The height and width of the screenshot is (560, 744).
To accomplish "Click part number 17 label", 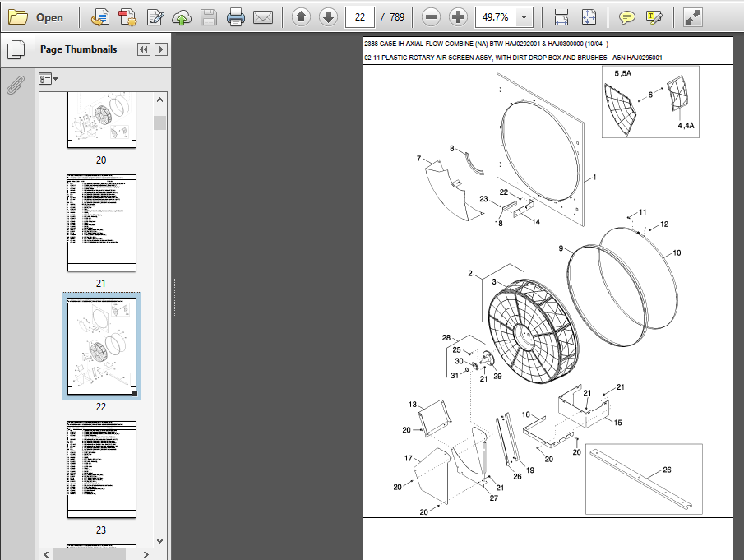I will click(x=408, y=458).
